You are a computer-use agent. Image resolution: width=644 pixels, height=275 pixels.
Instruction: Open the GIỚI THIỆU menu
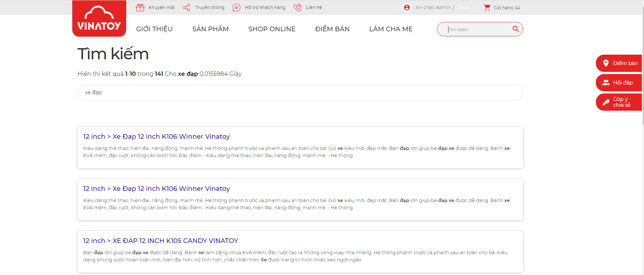click(x=154, y=29)
